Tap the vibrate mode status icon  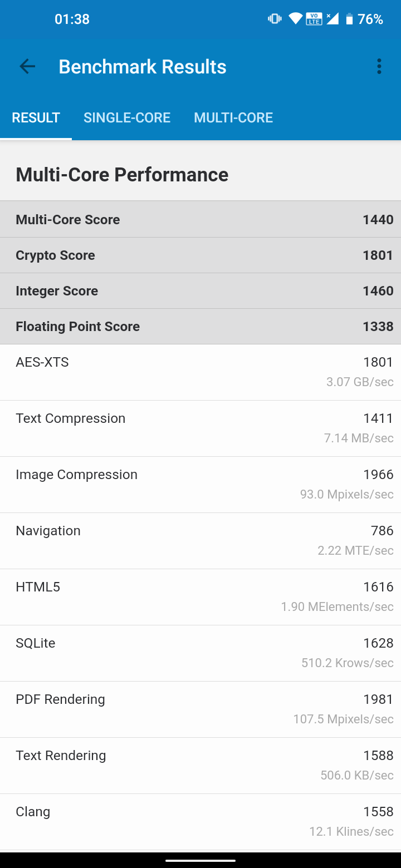point(275,19)
